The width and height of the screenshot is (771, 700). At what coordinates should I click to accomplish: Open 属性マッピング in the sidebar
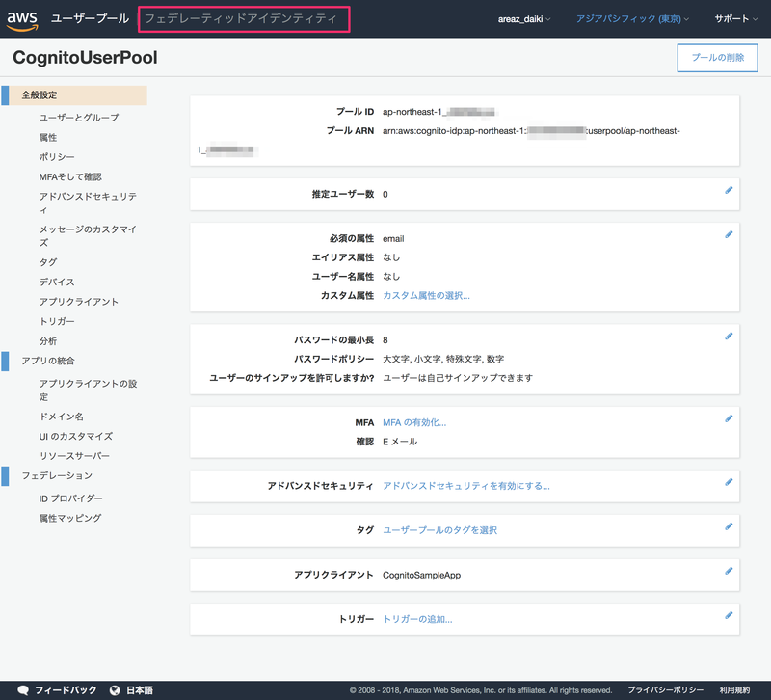[70, 518]
